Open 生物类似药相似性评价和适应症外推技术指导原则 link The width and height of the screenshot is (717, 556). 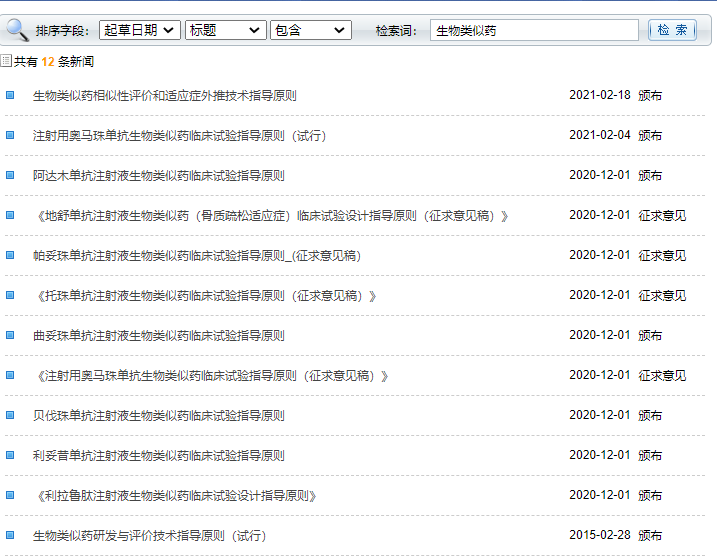tap(164, 96)
